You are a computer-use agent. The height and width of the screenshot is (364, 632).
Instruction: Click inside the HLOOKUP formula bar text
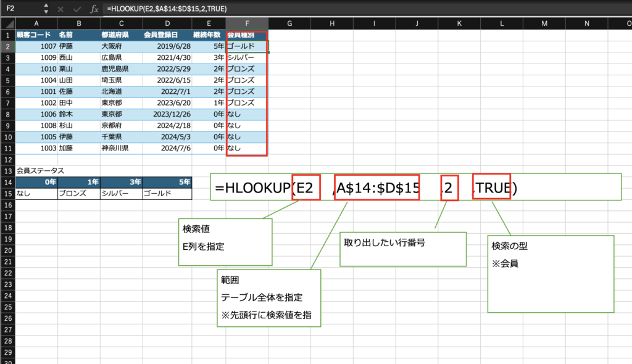(167, 9)
